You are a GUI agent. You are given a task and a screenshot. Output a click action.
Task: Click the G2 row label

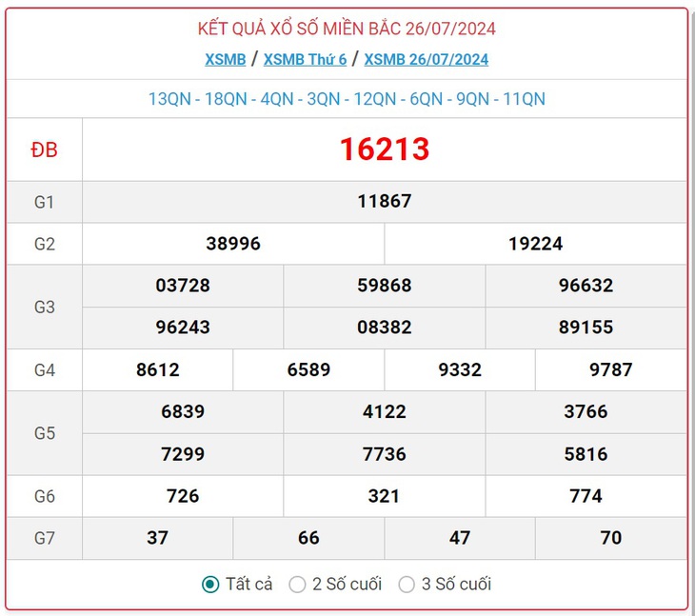(45, 244)
